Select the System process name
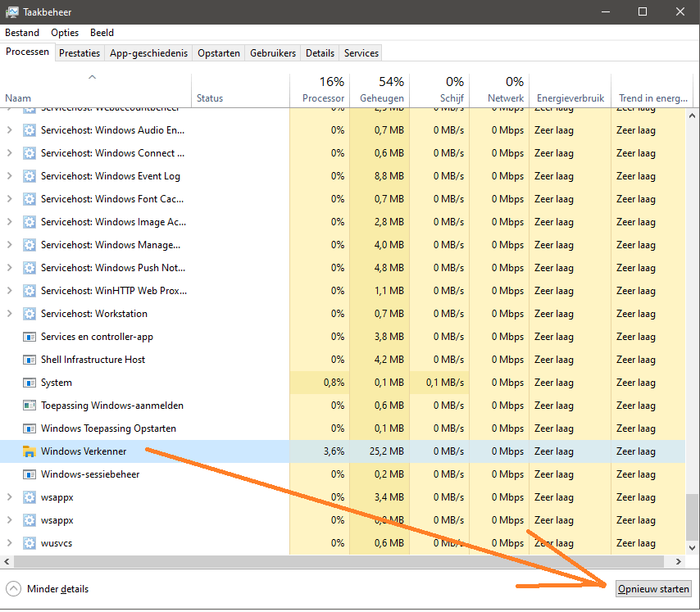Viewport: 700px width, 612px height. [57, 383]
